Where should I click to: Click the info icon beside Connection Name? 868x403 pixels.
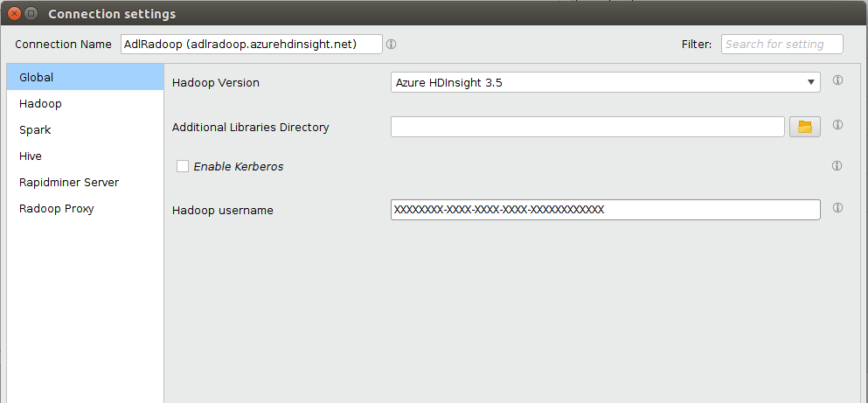pyautogui.click(x=391, y=45)
